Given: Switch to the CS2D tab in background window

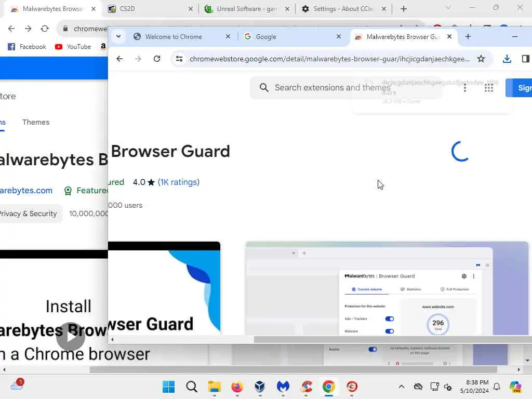Looking at the screenshot, I should [127, 9].
